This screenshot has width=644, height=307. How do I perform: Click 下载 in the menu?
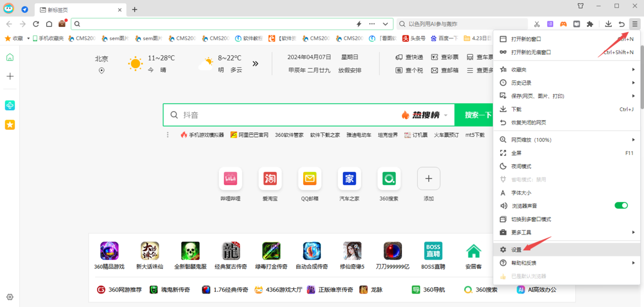point(566,109)
